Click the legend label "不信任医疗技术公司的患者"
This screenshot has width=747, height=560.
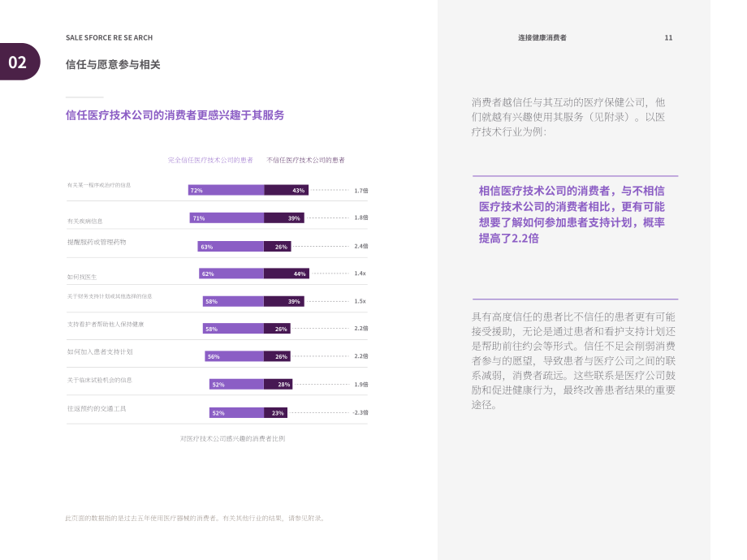pyautogui.click(x=305, y=160)
